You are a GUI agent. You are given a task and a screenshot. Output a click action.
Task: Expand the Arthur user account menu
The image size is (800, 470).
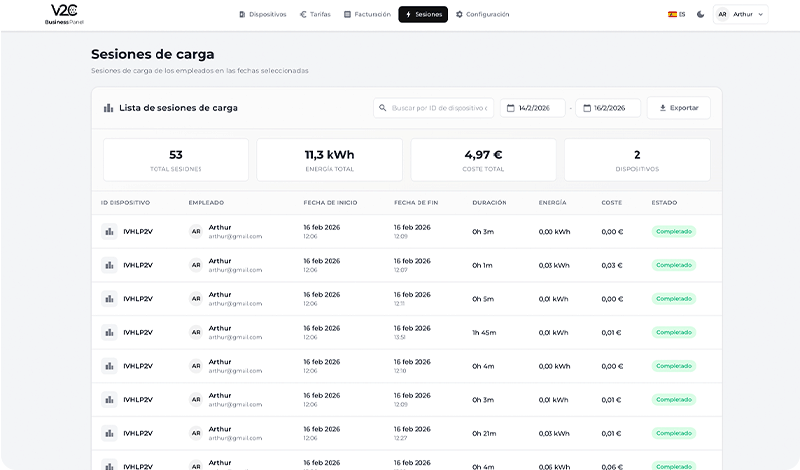(740, 14)
